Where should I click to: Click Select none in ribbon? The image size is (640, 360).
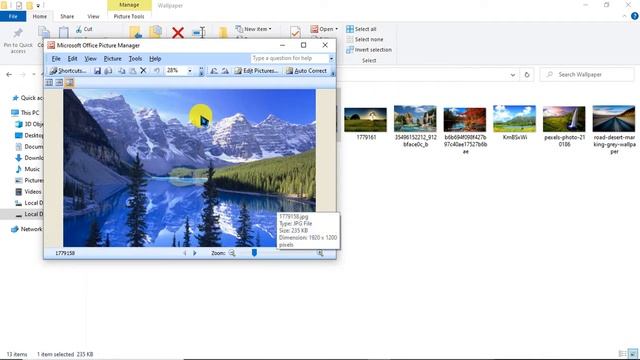coord(364,39)
